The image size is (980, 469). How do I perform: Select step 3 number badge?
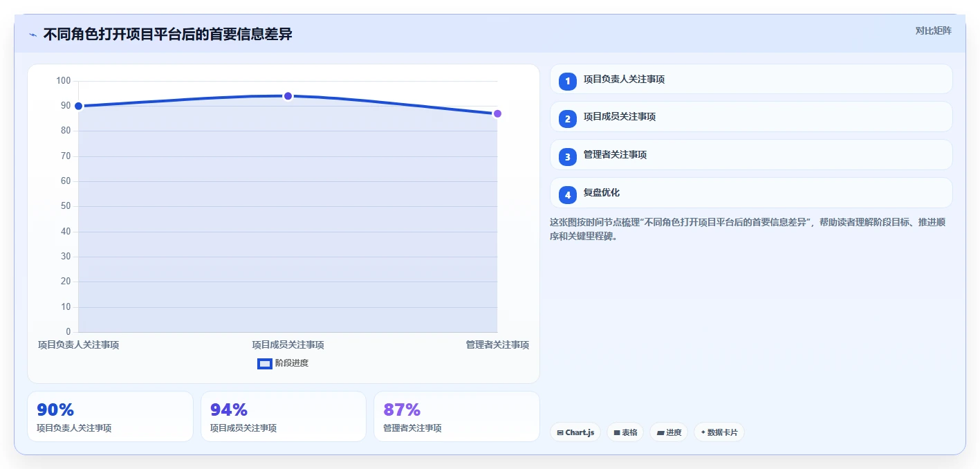[x=567, y=157]
